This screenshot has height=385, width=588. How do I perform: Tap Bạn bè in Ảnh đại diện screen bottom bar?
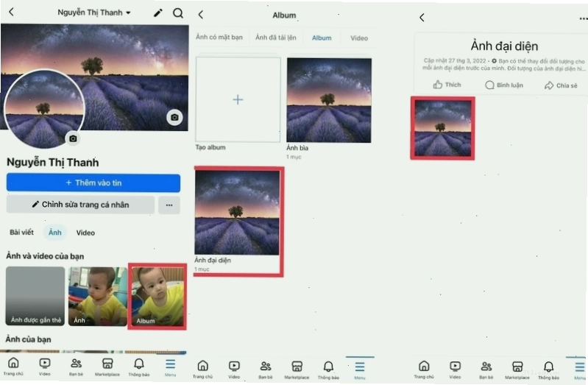(x=486, y=370)
